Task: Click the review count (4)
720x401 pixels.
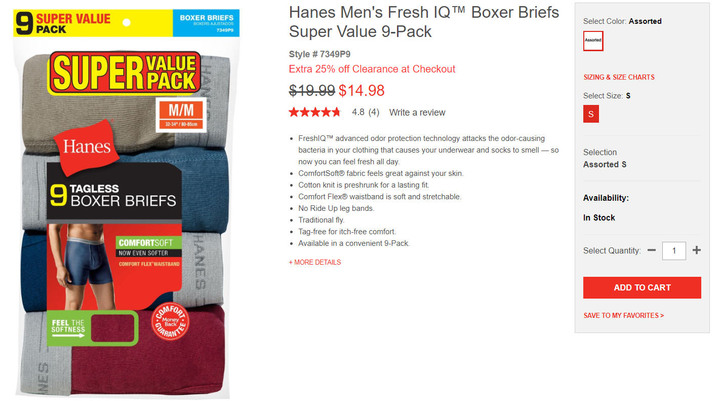Action: (374, 113)
